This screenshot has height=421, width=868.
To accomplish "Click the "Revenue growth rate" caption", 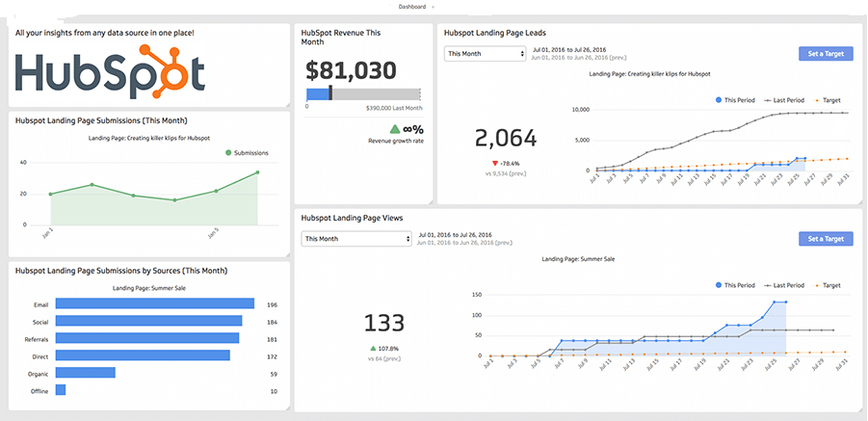I will click(395, 141).
